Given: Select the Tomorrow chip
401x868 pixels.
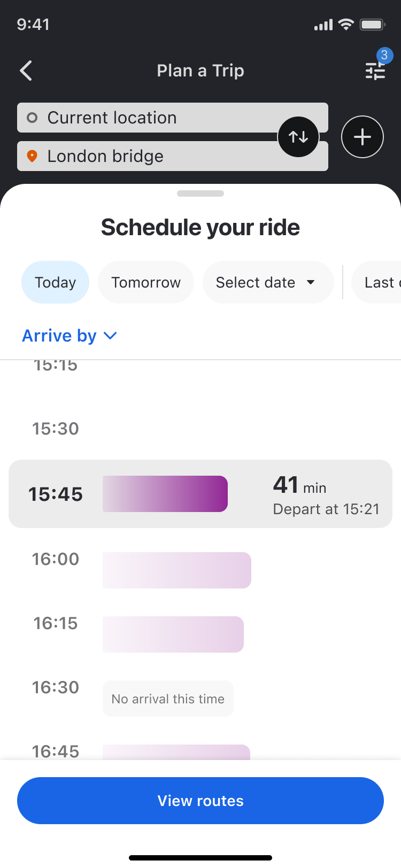Looking at the screenshot, I should 146,282.
